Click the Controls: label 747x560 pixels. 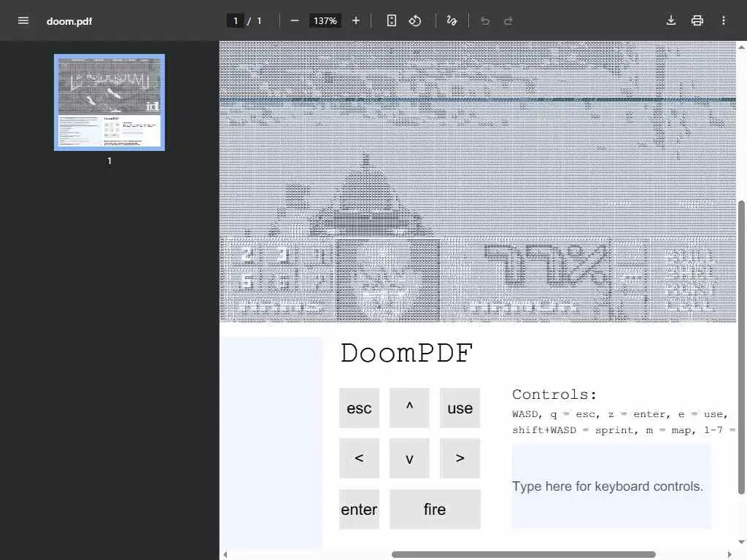554,394
